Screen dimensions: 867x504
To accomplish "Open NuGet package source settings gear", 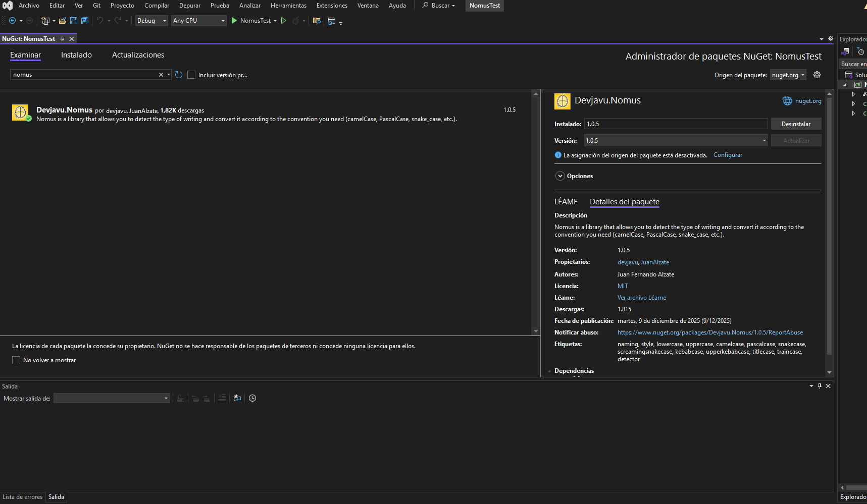I will (817, 75).
